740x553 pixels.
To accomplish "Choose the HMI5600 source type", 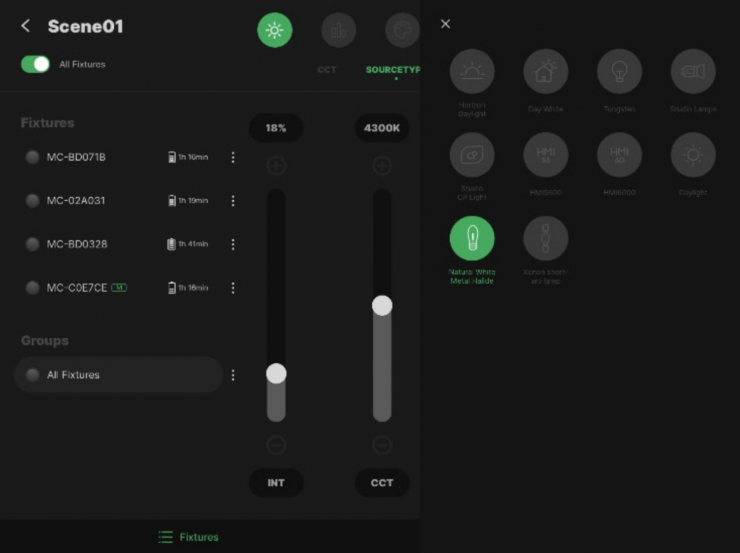I will [x=546, y=155].
